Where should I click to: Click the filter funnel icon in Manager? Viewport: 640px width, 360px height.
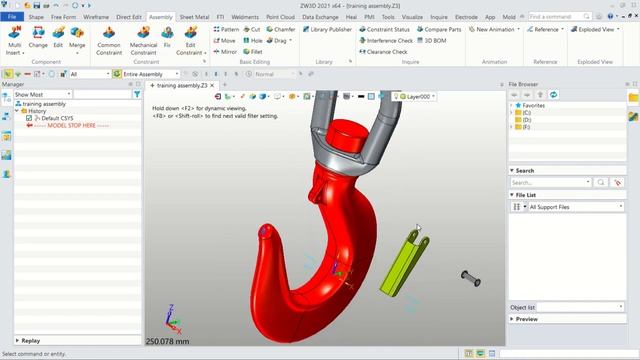point(137,94)
